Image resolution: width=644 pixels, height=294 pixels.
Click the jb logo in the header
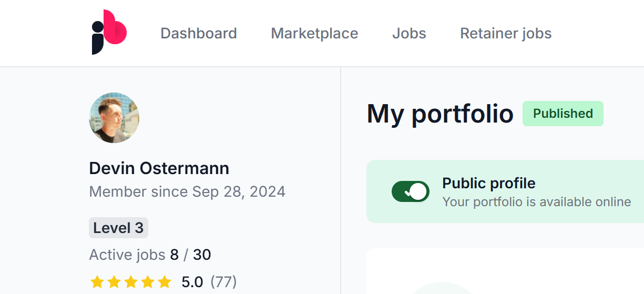(109, 32)
